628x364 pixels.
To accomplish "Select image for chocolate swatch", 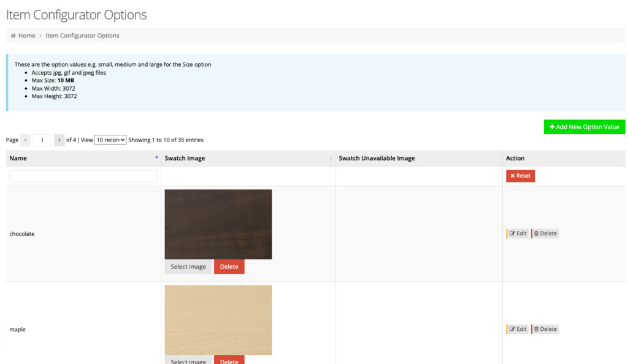I will [188, 267].
